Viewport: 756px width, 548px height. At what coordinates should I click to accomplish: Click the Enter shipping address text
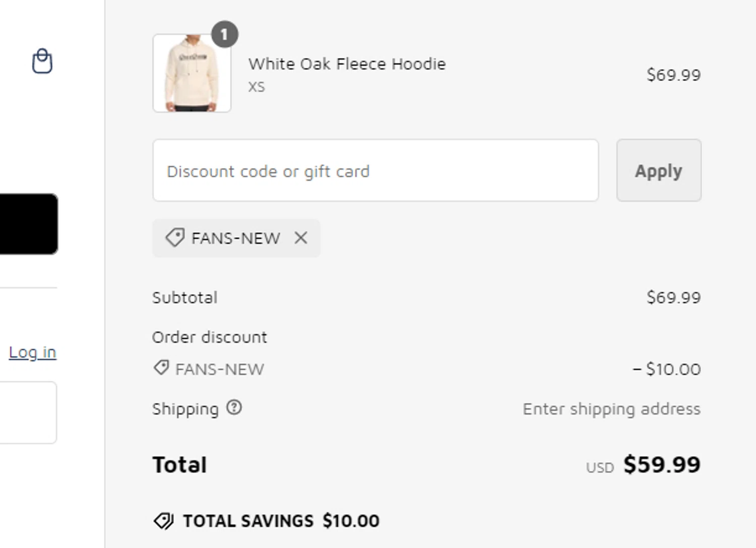611,409
